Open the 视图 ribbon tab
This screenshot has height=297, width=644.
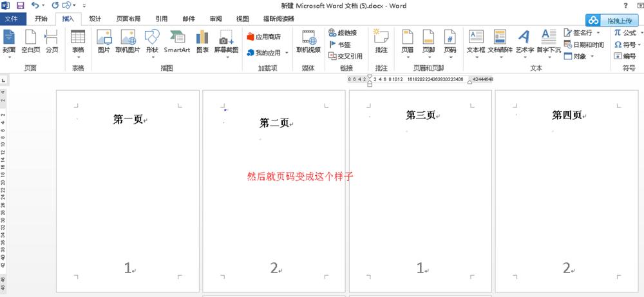[x=243, y=19]
